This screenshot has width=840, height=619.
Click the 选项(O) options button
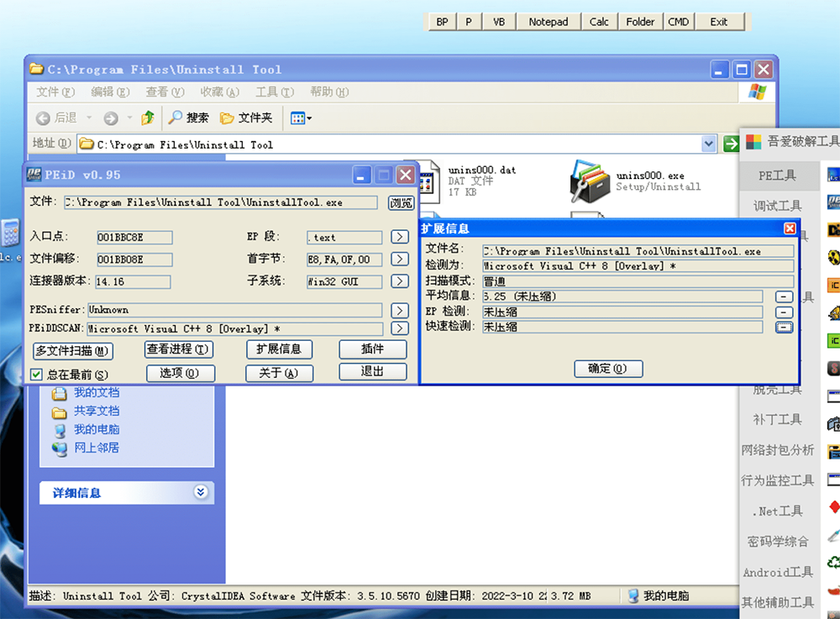click(181, 373)
